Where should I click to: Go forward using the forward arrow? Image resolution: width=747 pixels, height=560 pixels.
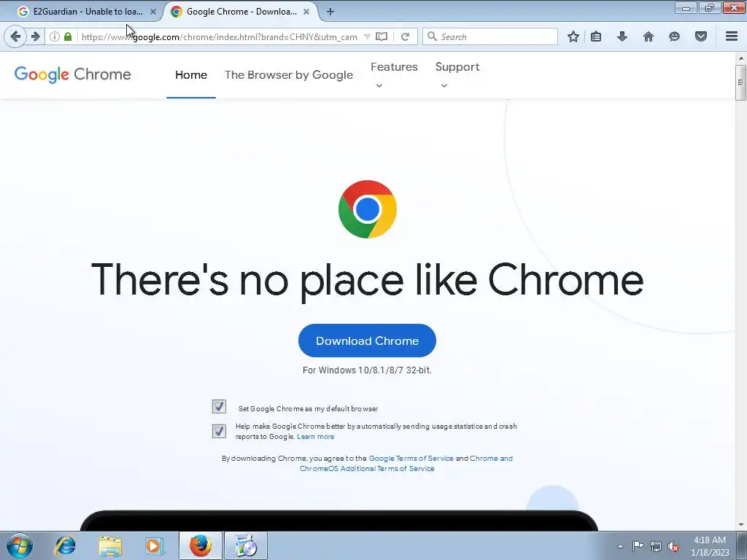coord(36,36)
